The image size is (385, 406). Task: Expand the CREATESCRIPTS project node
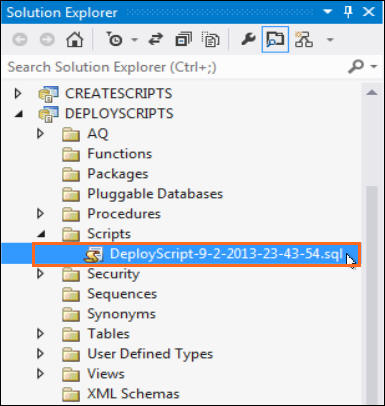[x=18, y=93]
